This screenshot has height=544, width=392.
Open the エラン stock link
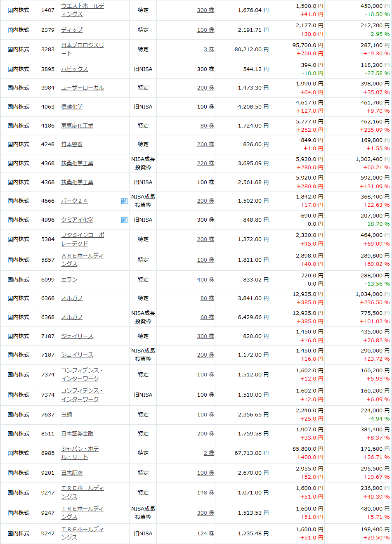pyautogui.click(x=69, y=279)
